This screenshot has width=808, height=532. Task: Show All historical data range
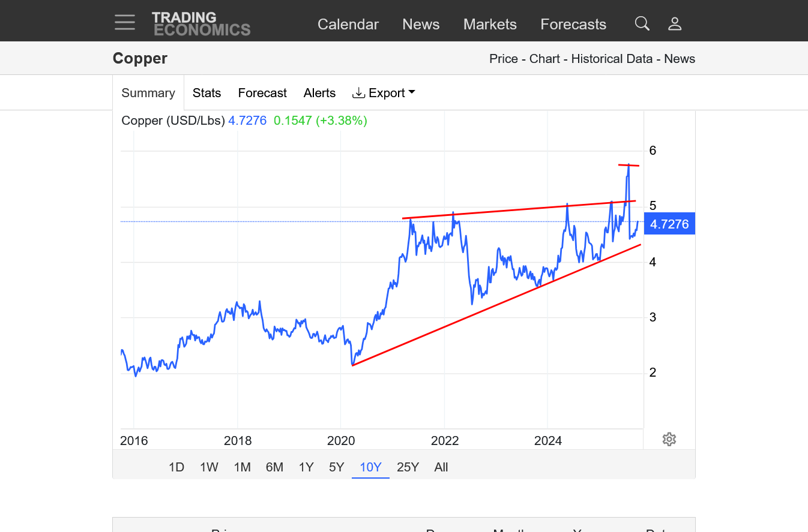441,467
